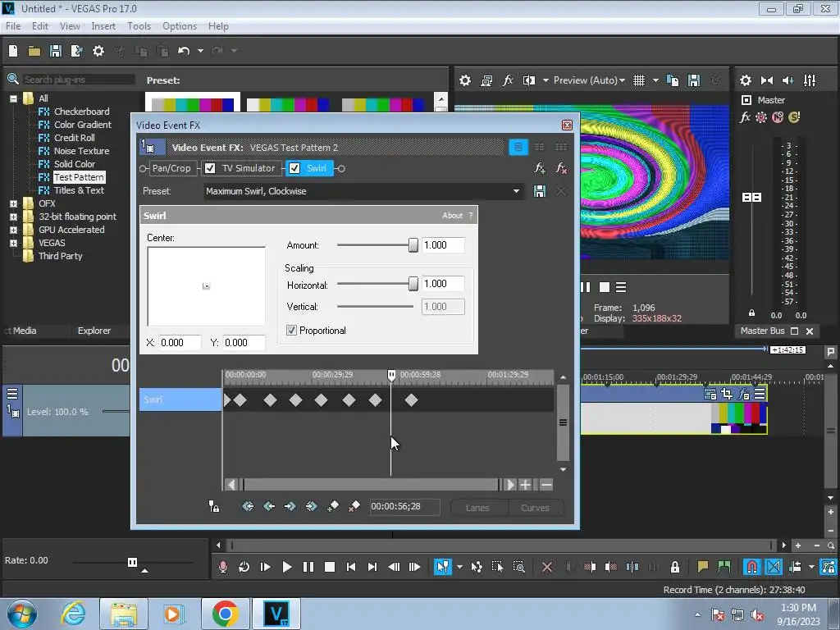Click the playback Rate slider handle
Image resolution: width=840 pixels, height=630 pixels.
132,562
